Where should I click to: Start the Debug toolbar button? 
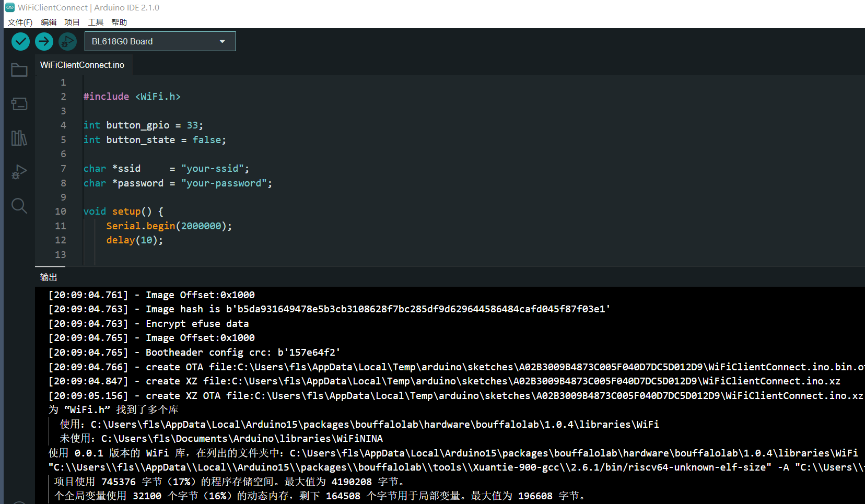pyautogui.click(x=67, y=41)
